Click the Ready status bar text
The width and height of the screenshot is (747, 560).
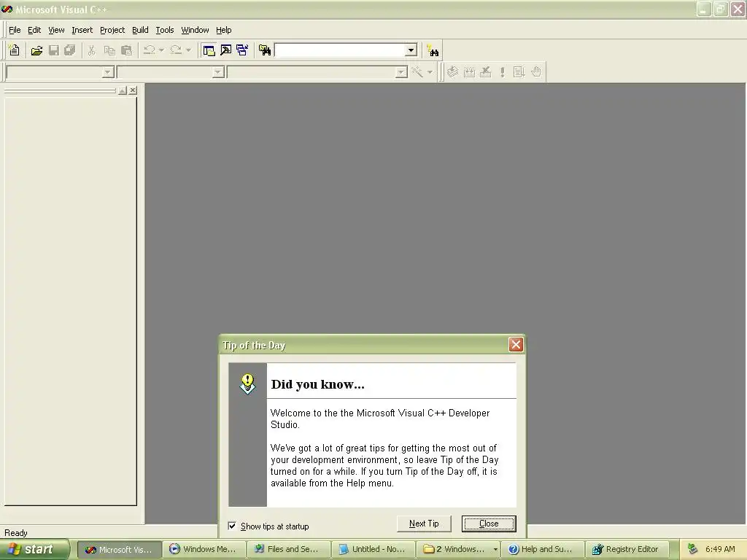click(x=16, y=533)
